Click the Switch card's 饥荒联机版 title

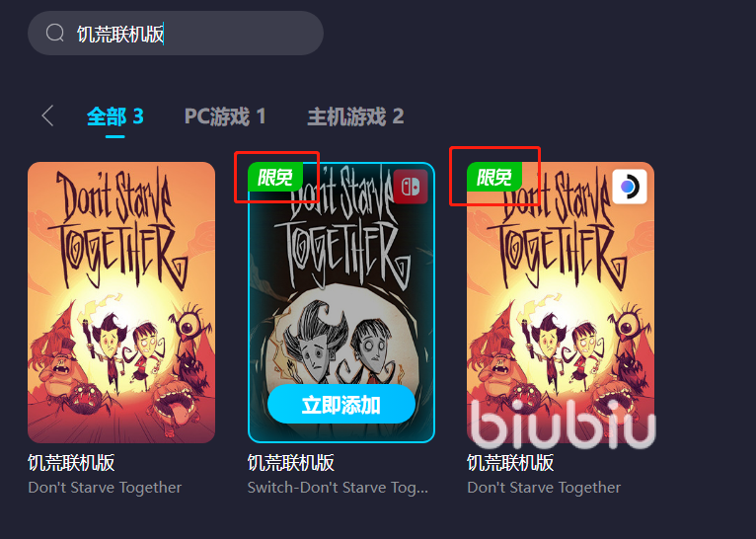(x=291, y=463)
